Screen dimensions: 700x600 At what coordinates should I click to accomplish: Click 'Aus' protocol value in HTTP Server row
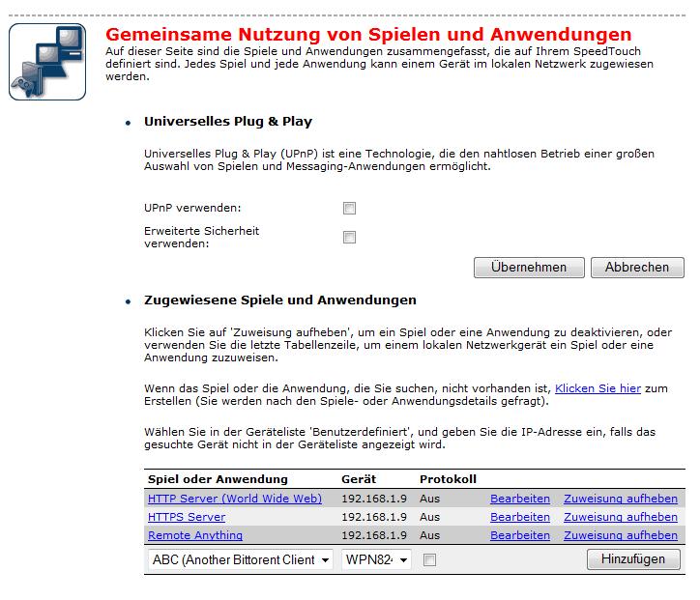(x=429, y=499)
